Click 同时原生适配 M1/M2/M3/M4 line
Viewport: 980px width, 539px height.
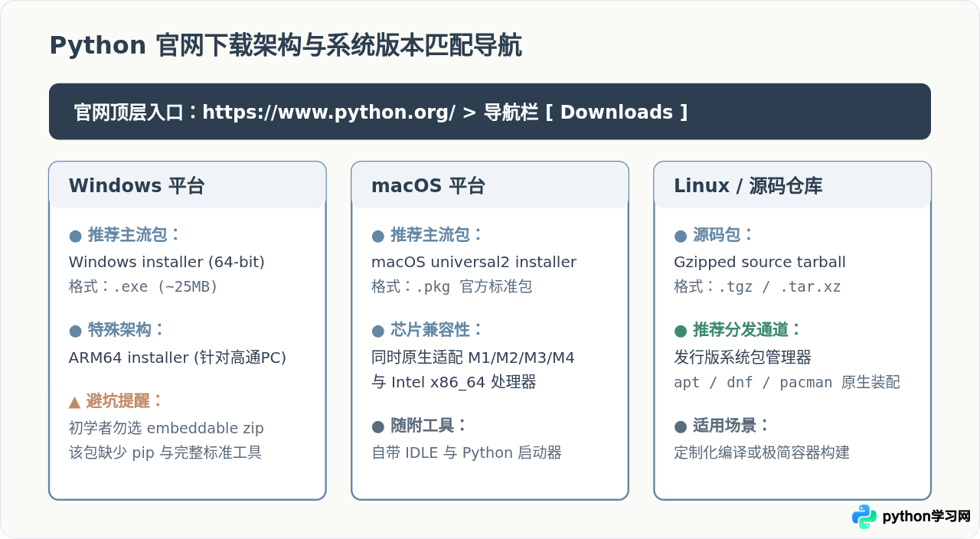coord(473,358)
